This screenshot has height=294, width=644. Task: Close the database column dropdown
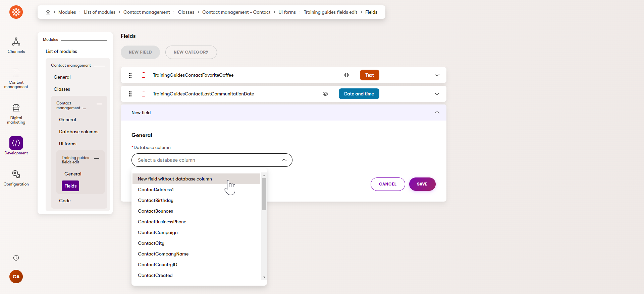tap(284, 160)
